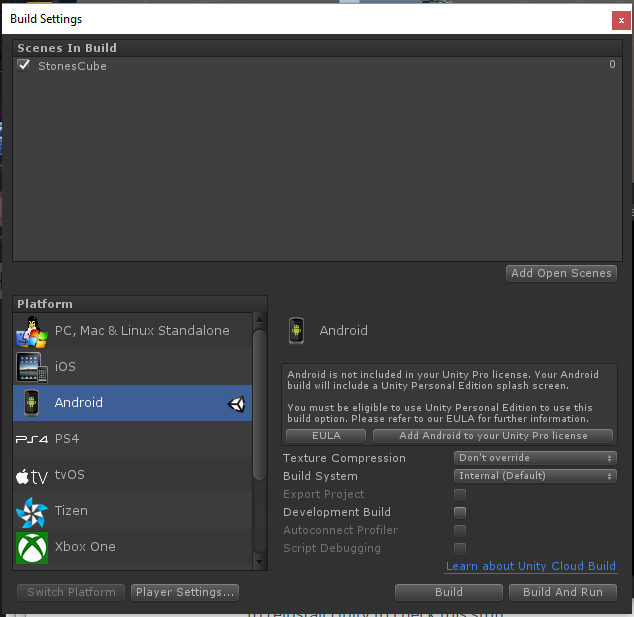Uncheck the StonesCube scene checkbox
Screen dimensions: 634x617
23,65
